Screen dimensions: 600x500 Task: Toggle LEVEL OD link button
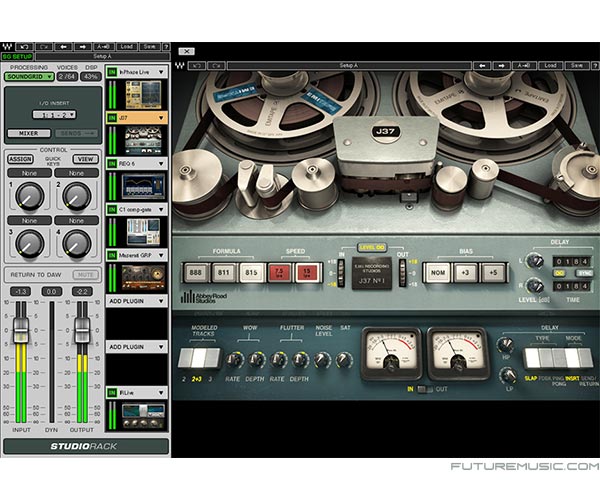click(x=372, y=248)
